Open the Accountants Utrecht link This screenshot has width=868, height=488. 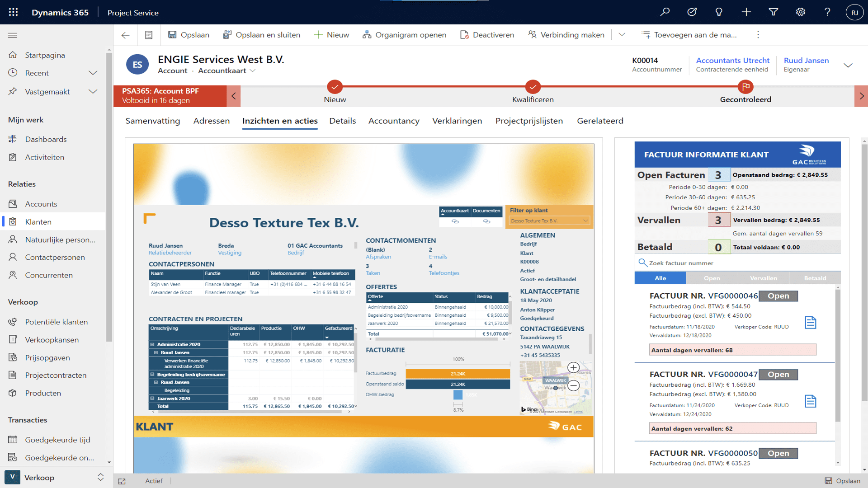point(733,60)
